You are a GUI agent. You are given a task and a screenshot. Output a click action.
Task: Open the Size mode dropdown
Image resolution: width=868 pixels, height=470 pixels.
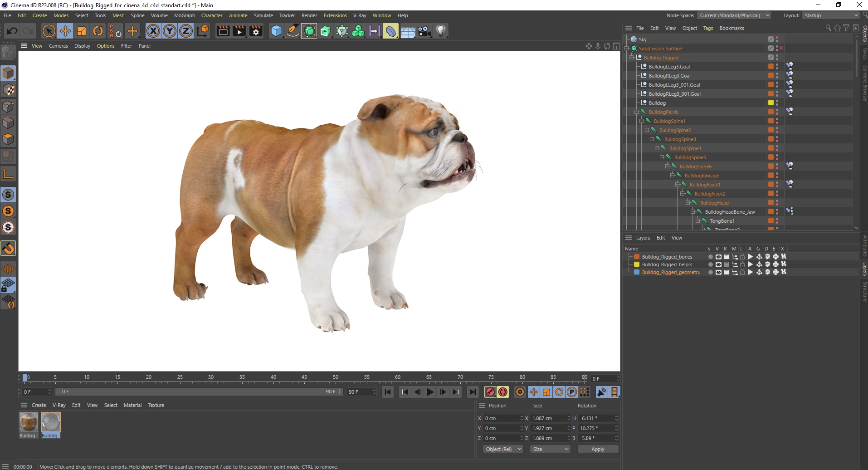(x=550, y=449)
